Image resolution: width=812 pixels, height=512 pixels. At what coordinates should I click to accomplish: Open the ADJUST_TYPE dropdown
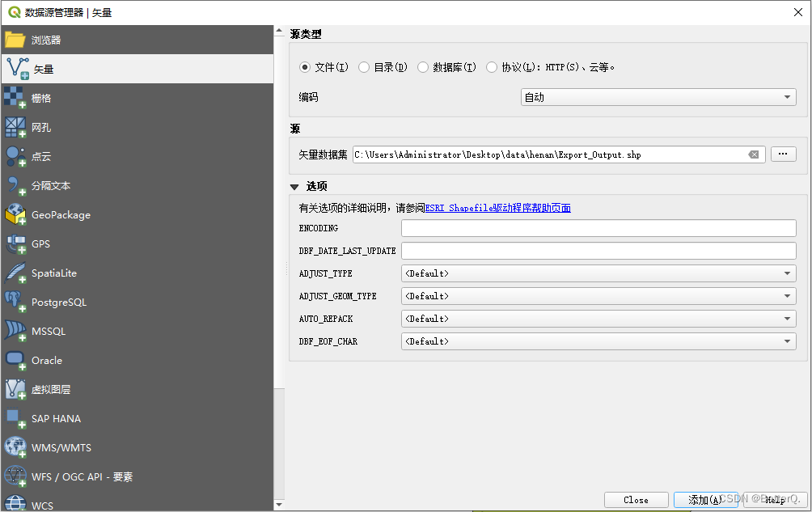598,273
